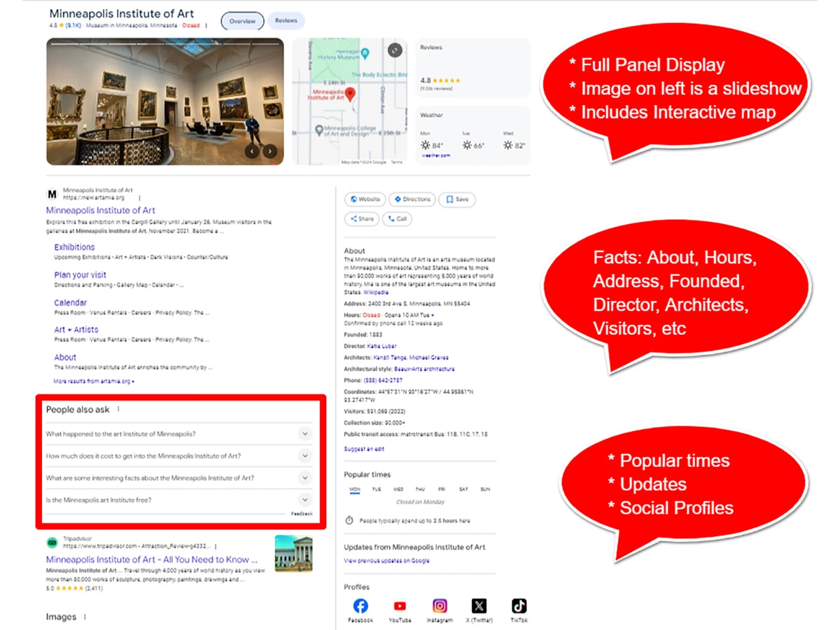Open the (9.1K) reviews count link
The height and width of the screenshot is (630, 840).
(73, 25)
